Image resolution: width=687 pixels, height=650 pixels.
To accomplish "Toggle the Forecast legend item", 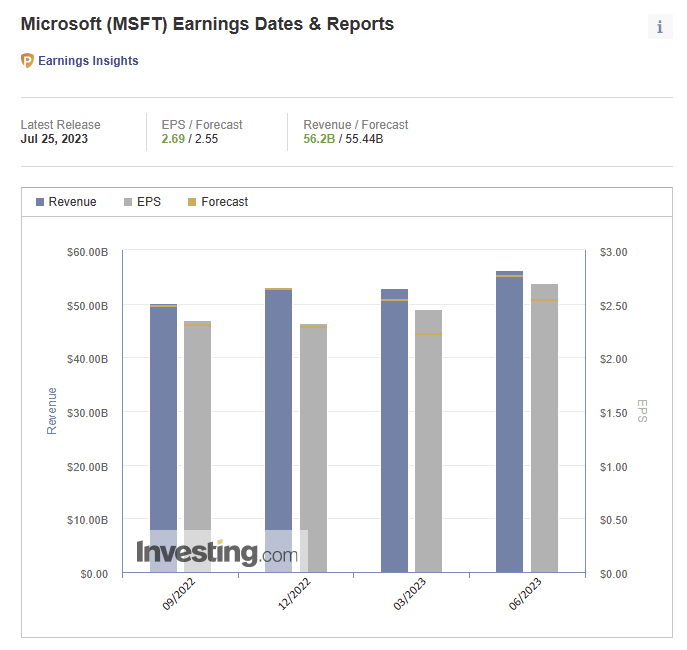I will tap(218, 202).
